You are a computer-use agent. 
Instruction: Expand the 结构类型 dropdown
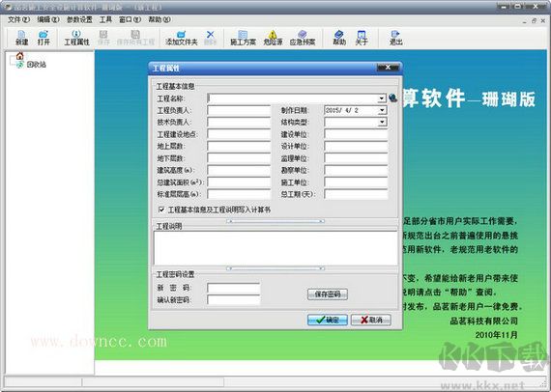pyautogui.click(x=382, y=122)
